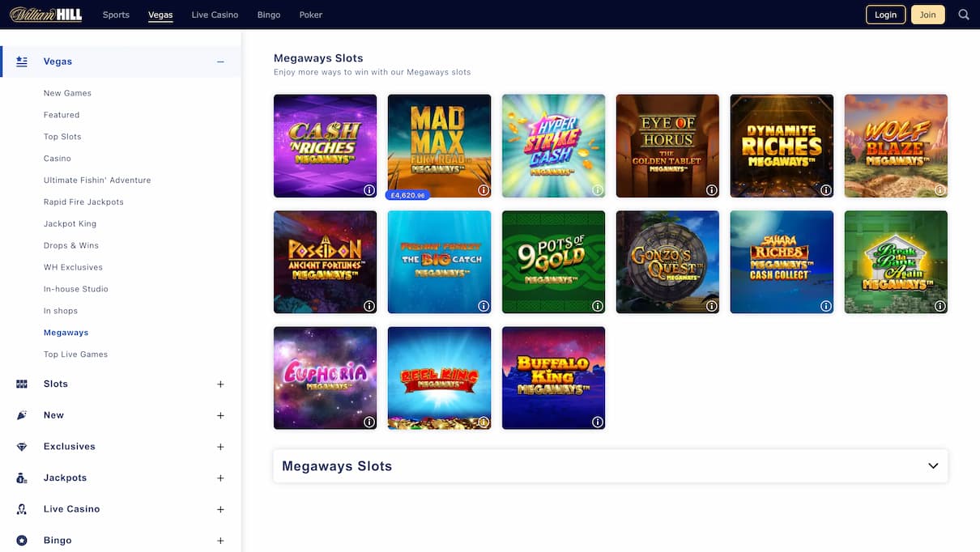Image resolution: width=980 pixels, height=552 pixels.
Task: Open Jackpot King in the sidebar
Action: pyautogui.click(x=70, y=224)
